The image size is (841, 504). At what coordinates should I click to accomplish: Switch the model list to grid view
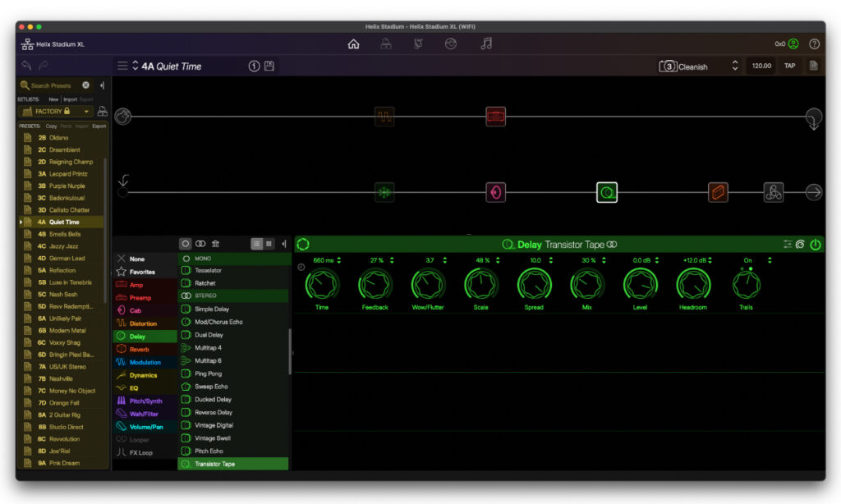(x=269, y=244)
